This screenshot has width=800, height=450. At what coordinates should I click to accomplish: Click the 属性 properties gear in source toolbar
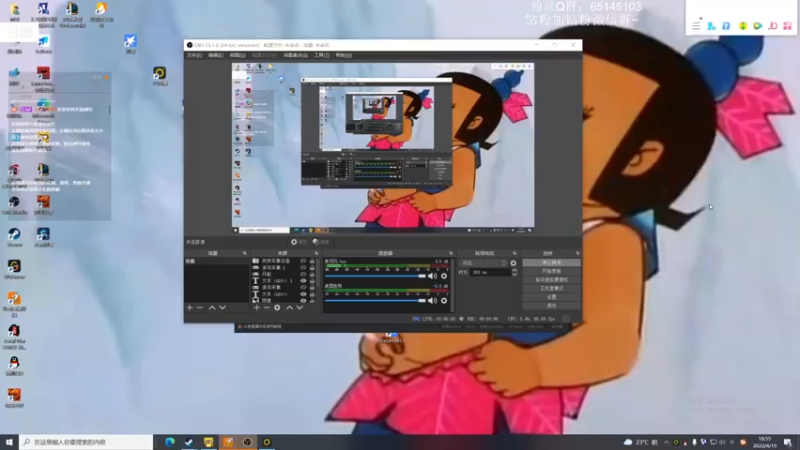pos(299,242)
